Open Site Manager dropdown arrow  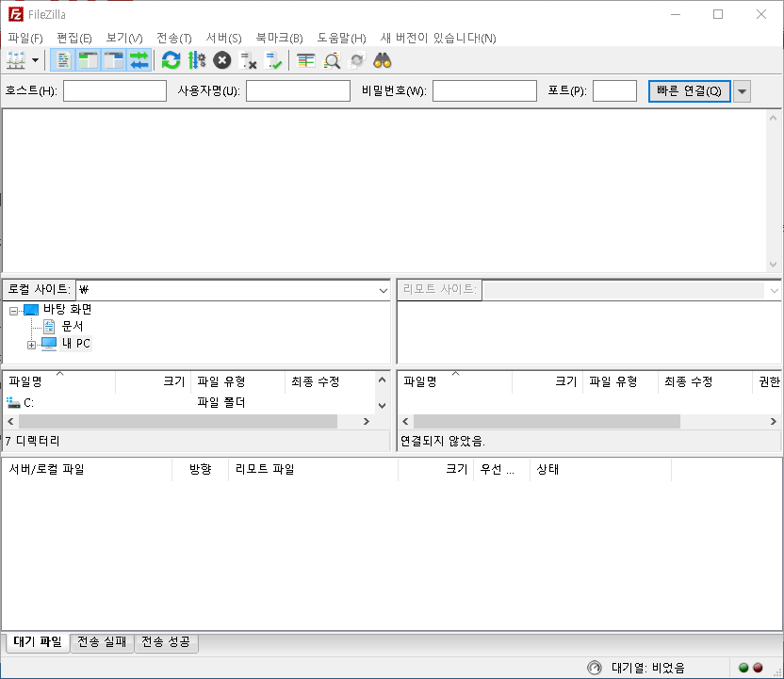pos(35,60)
